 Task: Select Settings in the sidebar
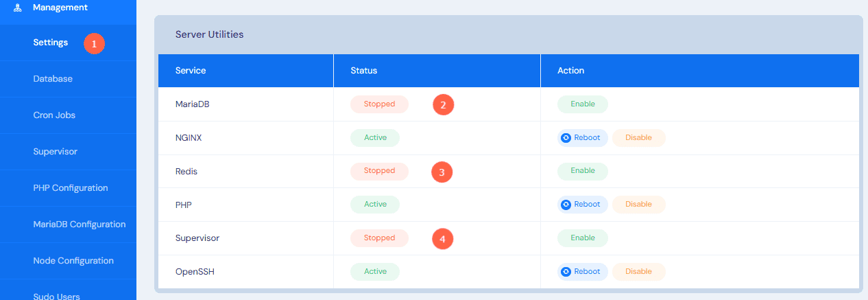pyautogui.click(x=51, y=43)
